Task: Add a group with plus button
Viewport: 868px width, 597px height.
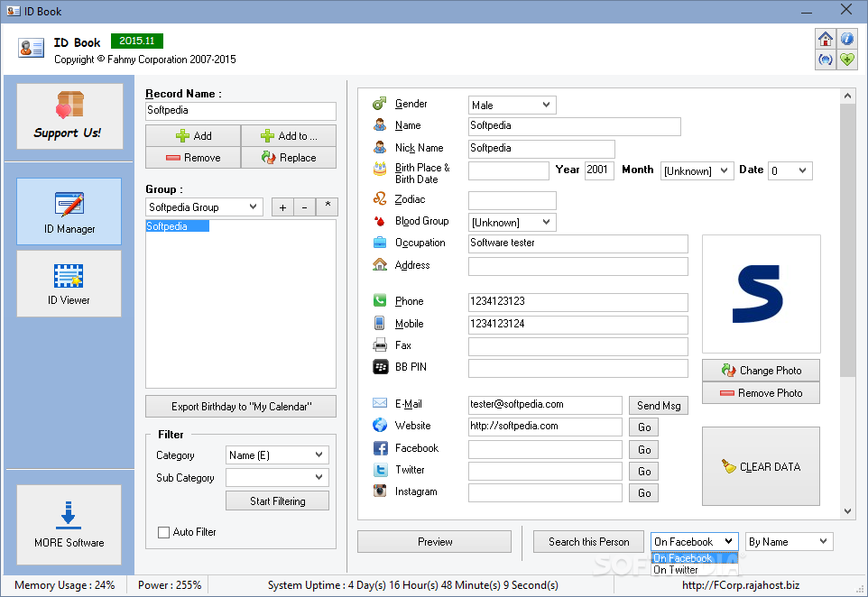Action: tap(283, 207)
